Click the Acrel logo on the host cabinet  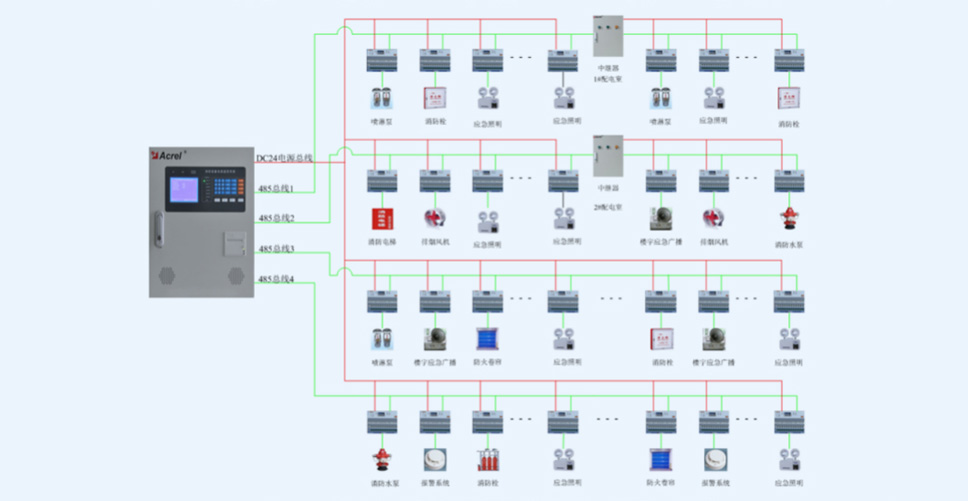point(167,155)
